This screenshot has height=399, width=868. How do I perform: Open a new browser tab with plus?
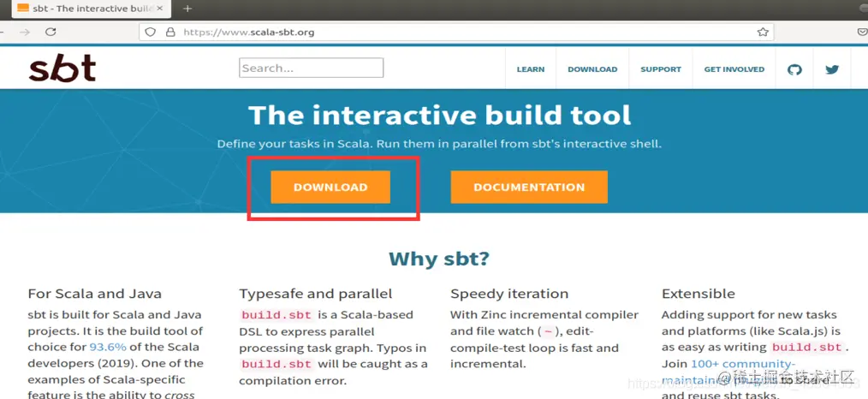(x=187, y=9)
